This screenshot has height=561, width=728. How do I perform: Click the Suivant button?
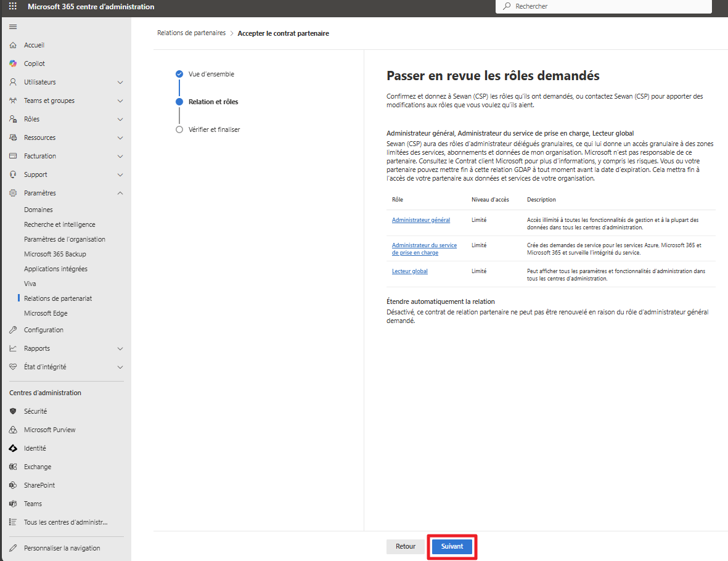(452, 547)
